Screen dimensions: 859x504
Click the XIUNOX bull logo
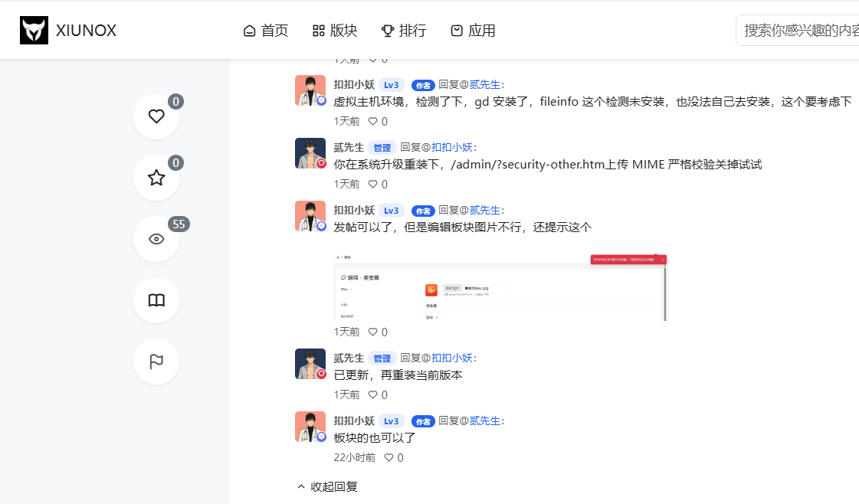click(34, 30)
